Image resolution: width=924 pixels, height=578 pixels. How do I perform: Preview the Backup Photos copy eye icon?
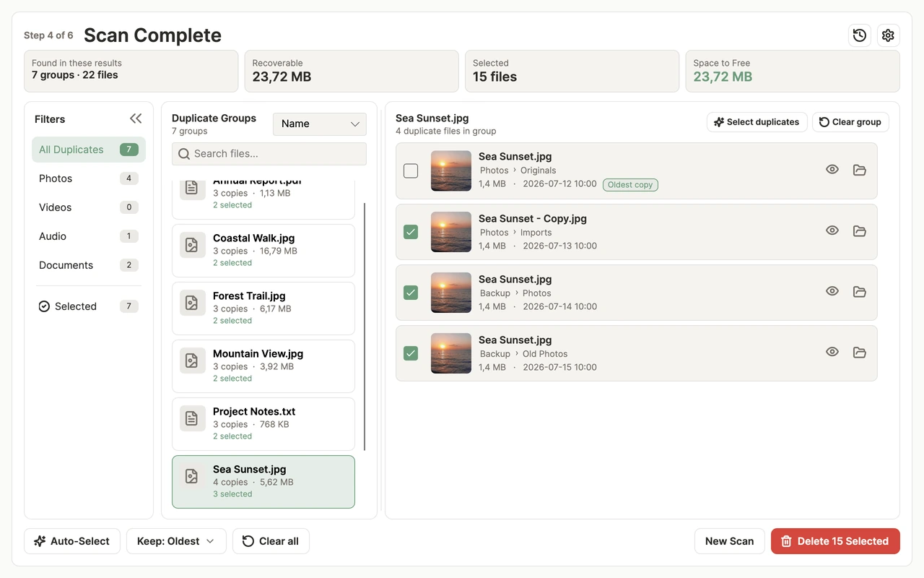coord(832,291)
